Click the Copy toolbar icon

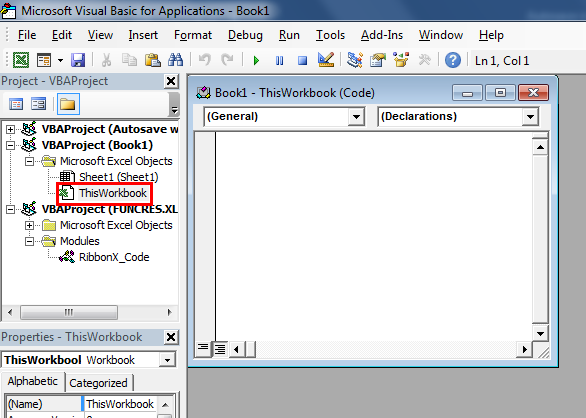(130, 60)
